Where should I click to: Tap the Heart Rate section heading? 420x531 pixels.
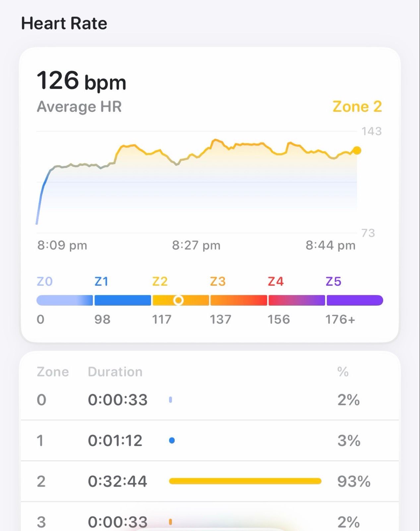pyautogui.click(x=64, y=24)
